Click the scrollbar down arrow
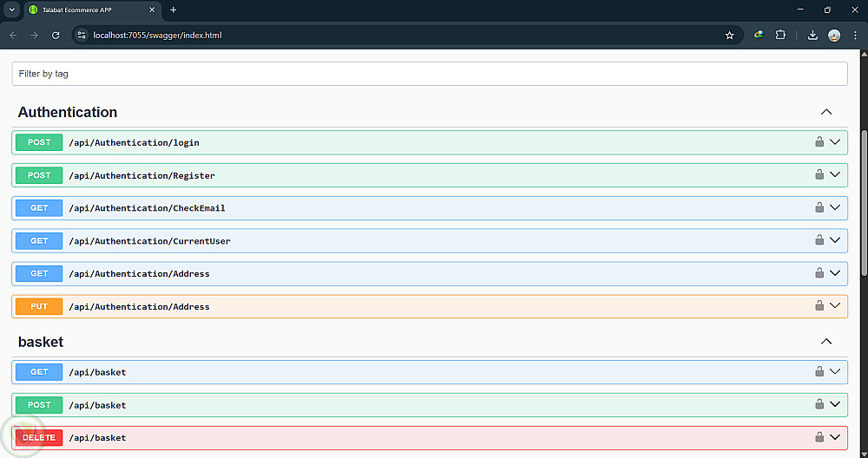Viewport: 868px width, 458px height. point(865,454)
